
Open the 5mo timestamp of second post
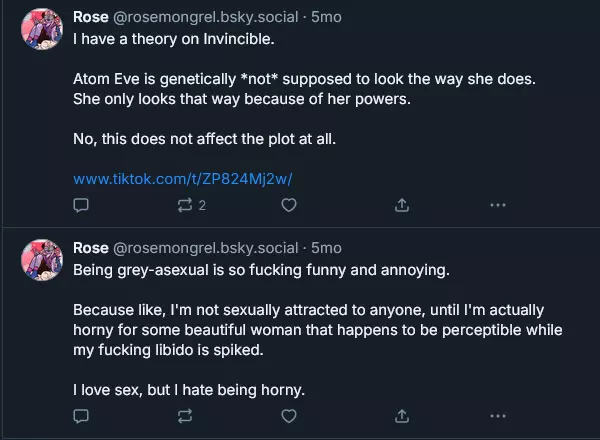[327, 247]
